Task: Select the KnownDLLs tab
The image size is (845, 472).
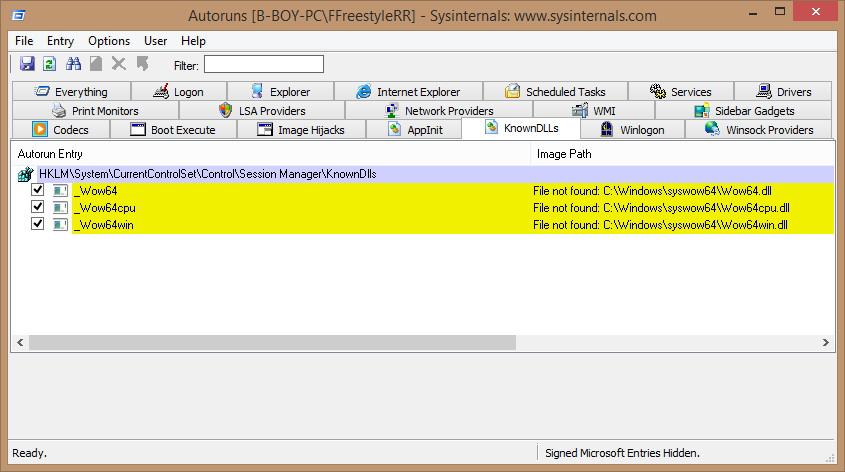Action: click(521, 128)
